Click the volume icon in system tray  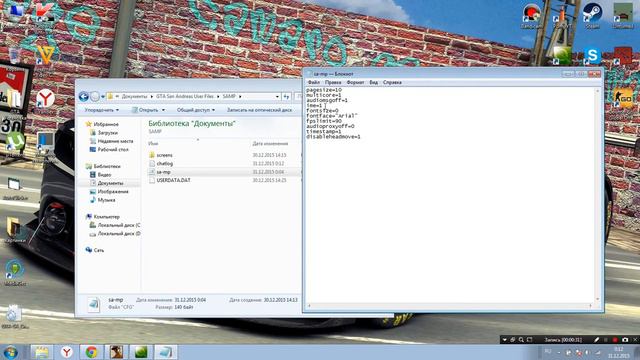click(588, 352)
